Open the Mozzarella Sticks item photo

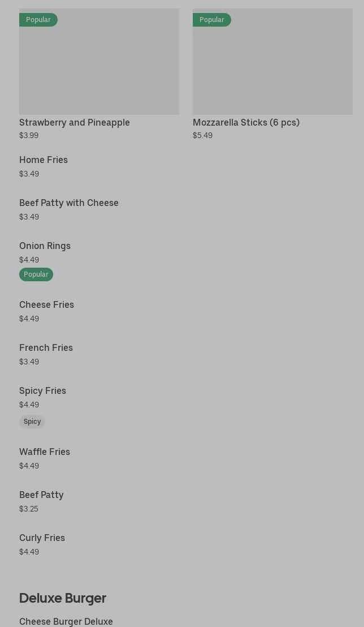tap(272, 68)
